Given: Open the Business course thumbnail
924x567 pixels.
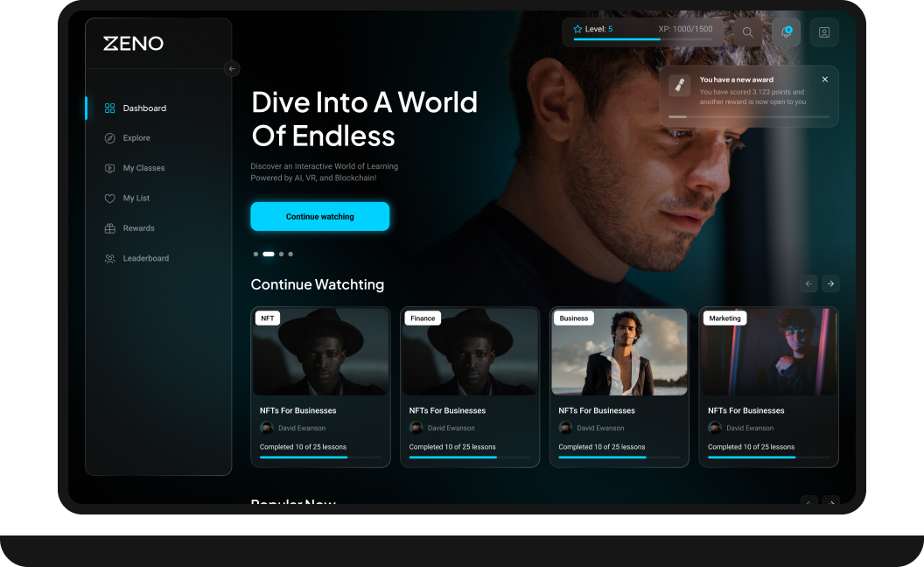Looking at the screenshot, I should pos(619,352).
